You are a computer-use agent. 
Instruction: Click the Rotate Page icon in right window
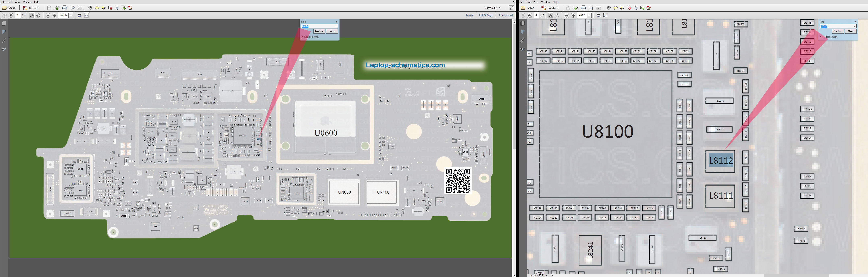coord(635,8)
